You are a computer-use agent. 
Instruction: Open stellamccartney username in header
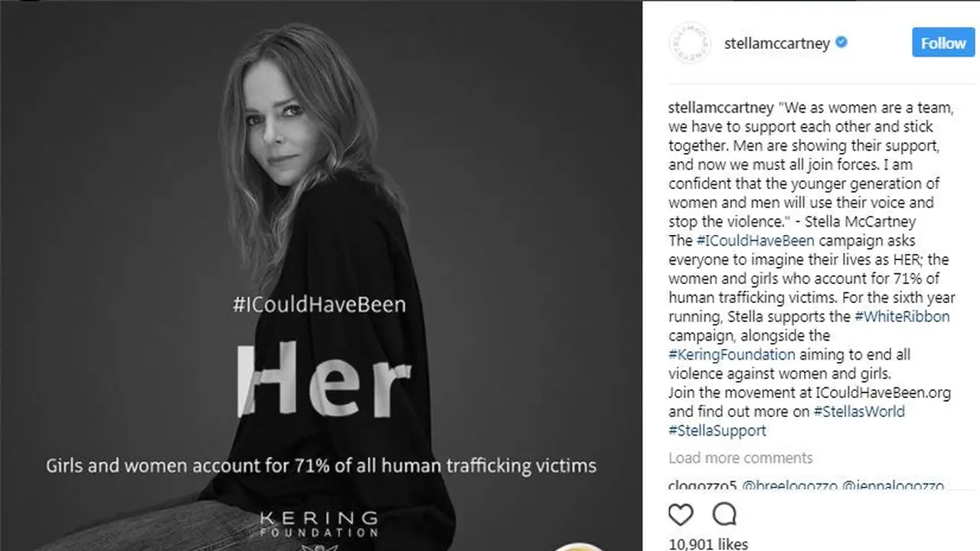(x=776, y=44)
